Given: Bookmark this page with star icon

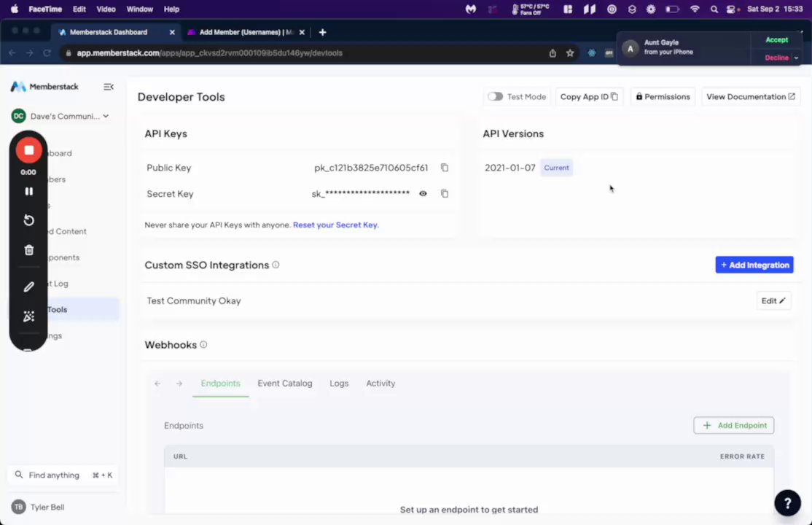Looking at the screenshot, I should tap(570, 52).
